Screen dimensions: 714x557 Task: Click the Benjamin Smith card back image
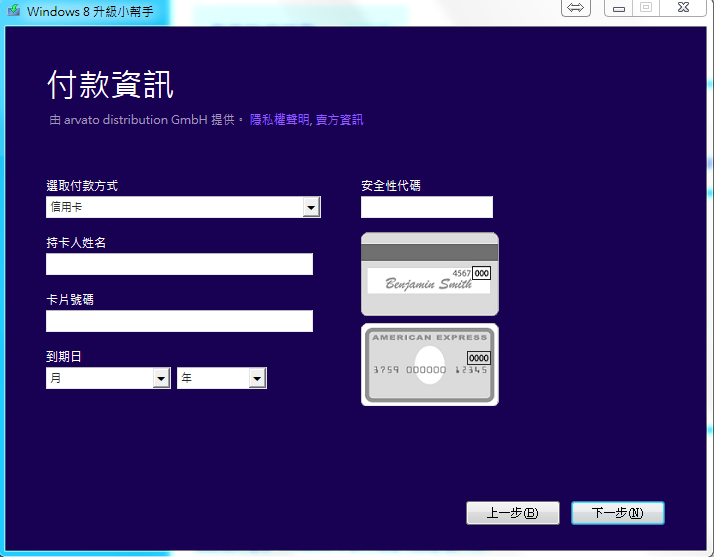(x=430, y=274)
